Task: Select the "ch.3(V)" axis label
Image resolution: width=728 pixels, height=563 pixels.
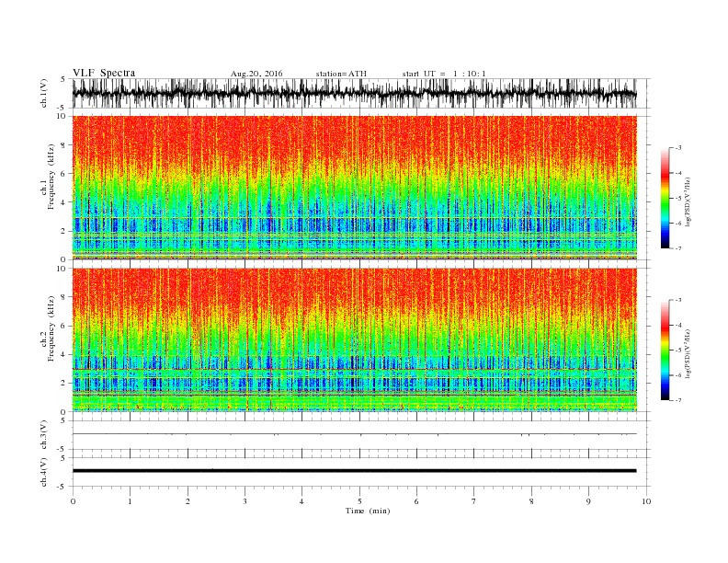Action: (x=44, y=435)
